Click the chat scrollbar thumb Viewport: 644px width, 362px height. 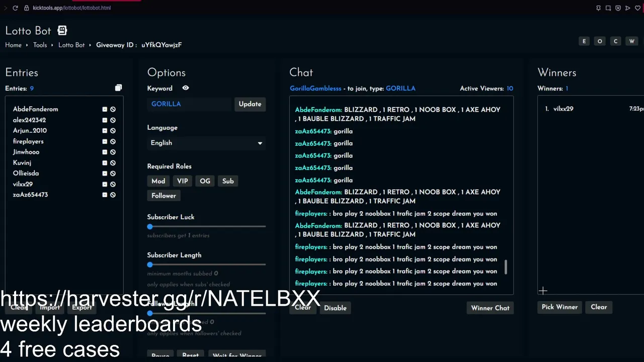506,267
